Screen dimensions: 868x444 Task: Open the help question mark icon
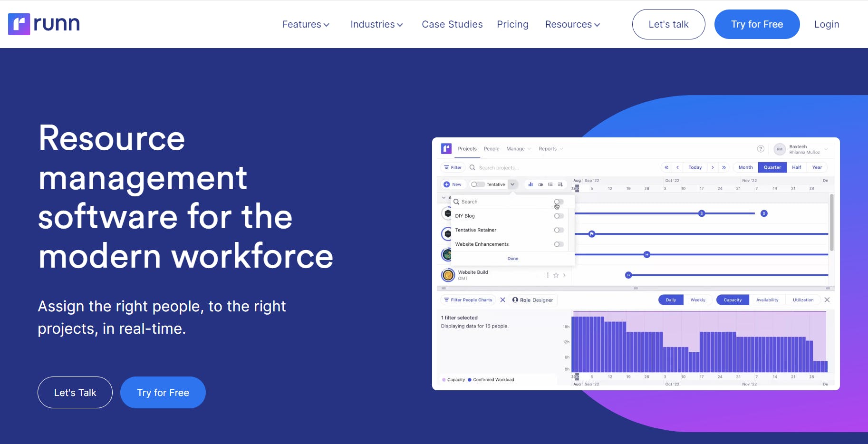coord(761,149)
